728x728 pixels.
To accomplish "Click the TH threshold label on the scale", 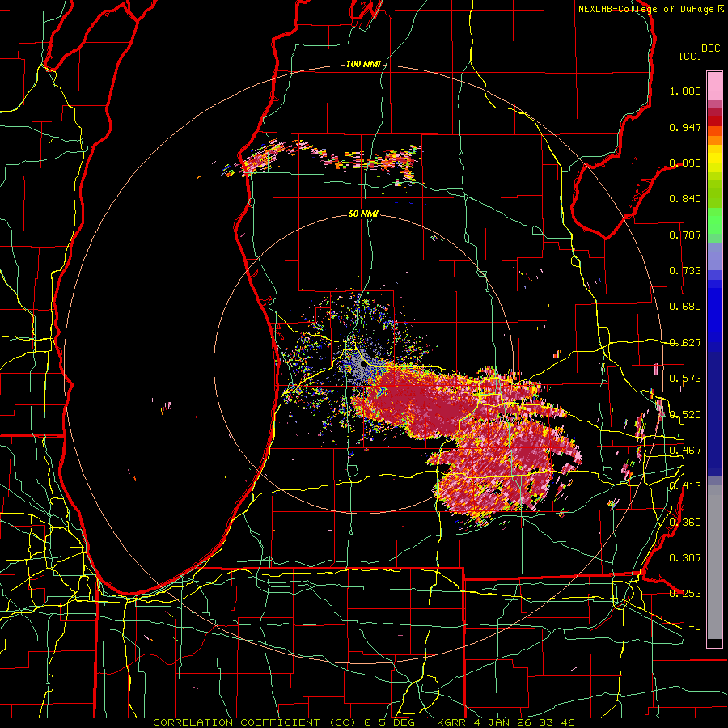I will click(695, 630).
